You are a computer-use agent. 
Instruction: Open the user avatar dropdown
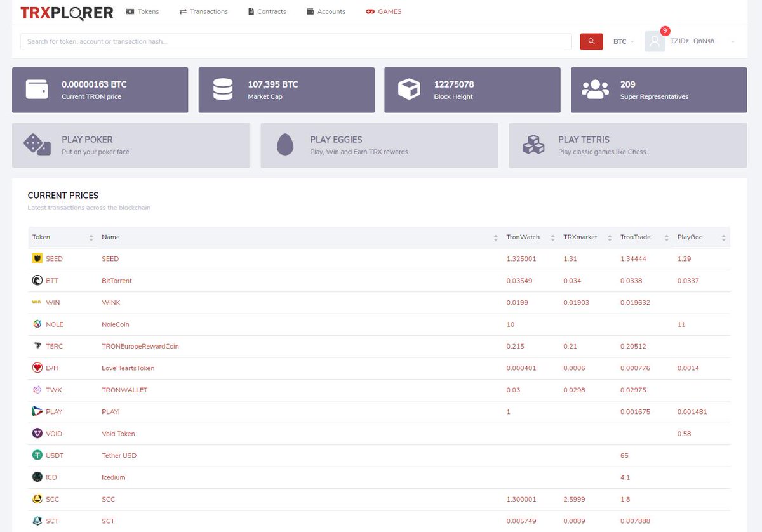(655, 41)
